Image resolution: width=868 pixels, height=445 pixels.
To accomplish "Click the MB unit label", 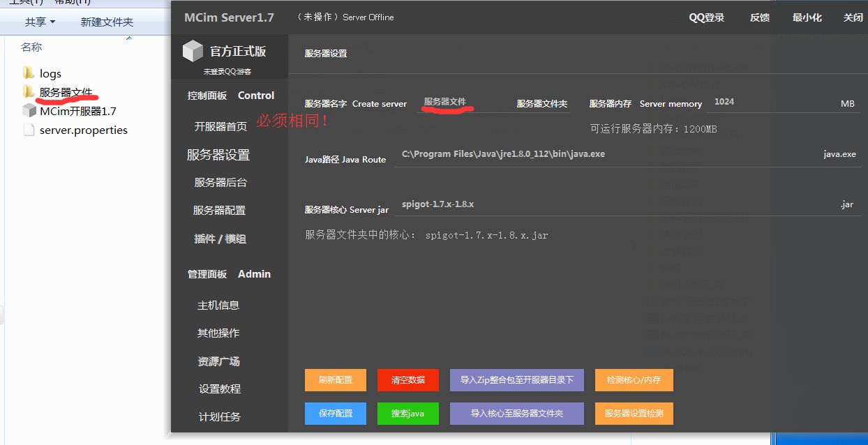I will 848,104.
